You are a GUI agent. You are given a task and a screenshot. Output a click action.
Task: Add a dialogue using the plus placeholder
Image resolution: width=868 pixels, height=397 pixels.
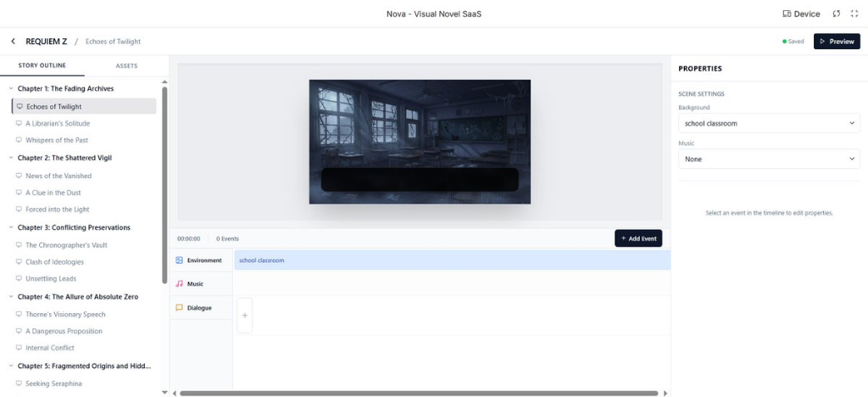(x=245, y=316)
